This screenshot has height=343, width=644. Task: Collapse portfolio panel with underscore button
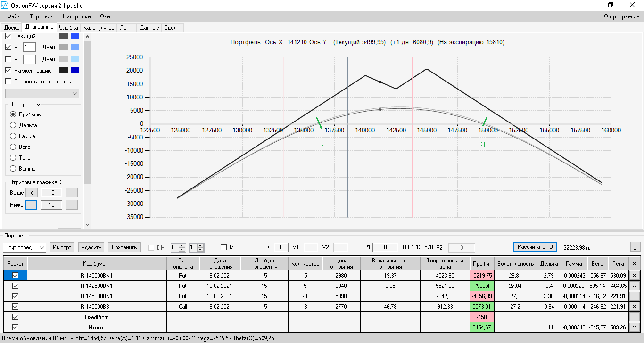(x=635, y=247)
